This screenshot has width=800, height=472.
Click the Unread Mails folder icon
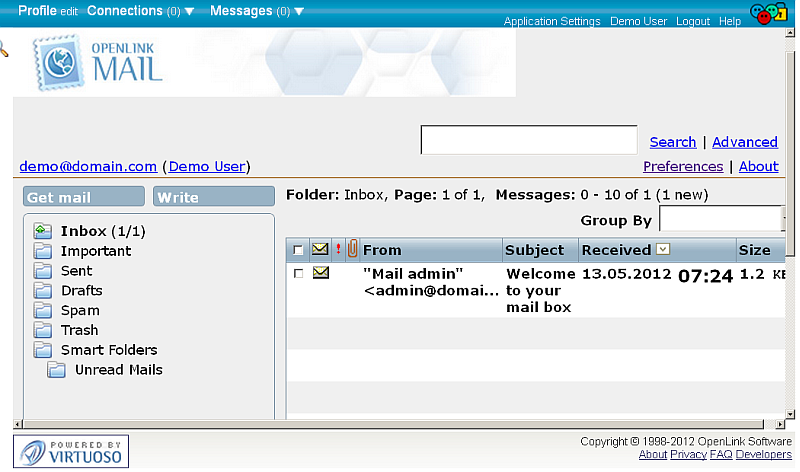(57, 370)
